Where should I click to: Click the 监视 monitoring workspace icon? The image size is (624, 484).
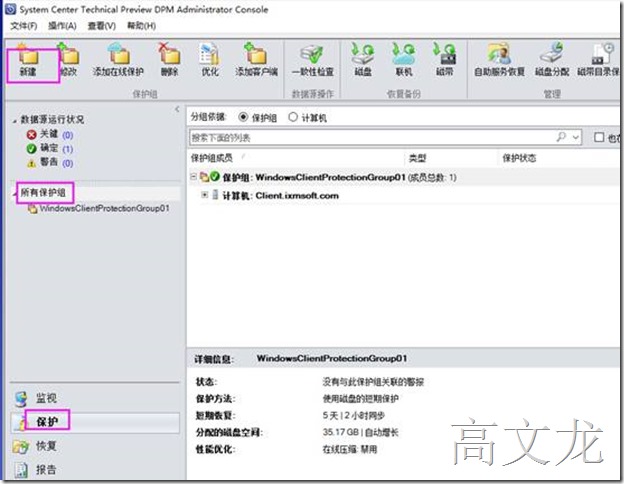click(x=21, y=398)
